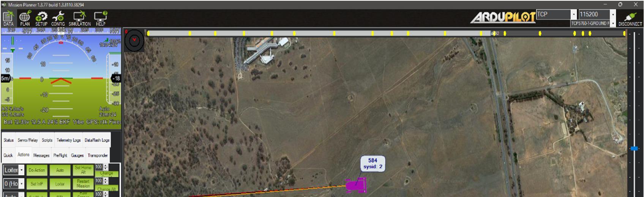Screen dimensions: 644x197
Task: Adjust the map zoom slider handle
Action: point(634,149)
